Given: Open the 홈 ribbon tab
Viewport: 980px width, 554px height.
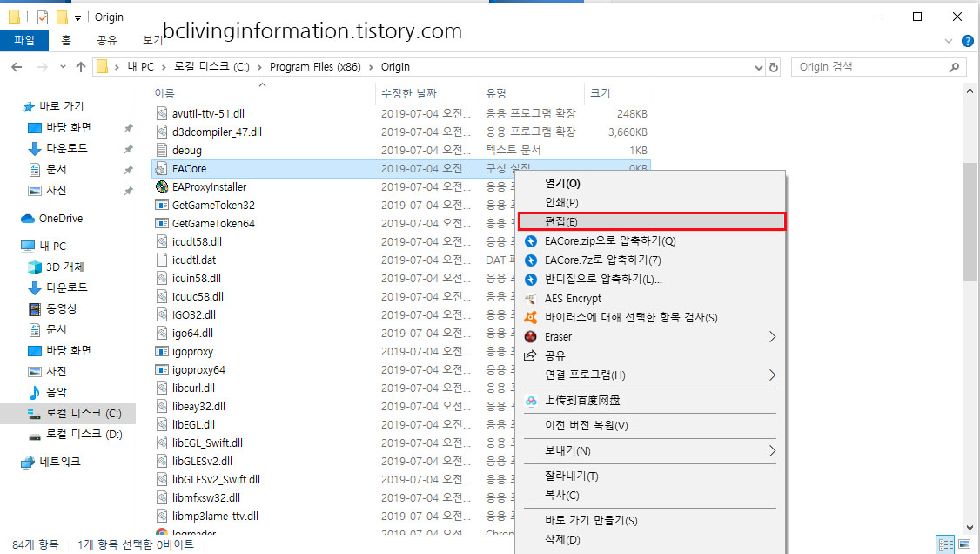Looking at the screenshot, I should (66, 40).
